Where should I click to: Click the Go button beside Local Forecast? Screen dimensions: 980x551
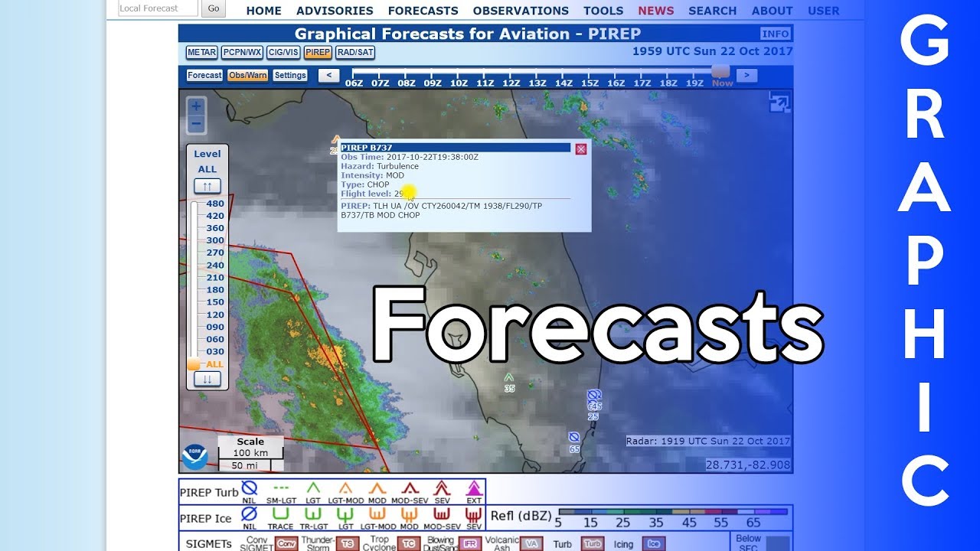point(214,8)
